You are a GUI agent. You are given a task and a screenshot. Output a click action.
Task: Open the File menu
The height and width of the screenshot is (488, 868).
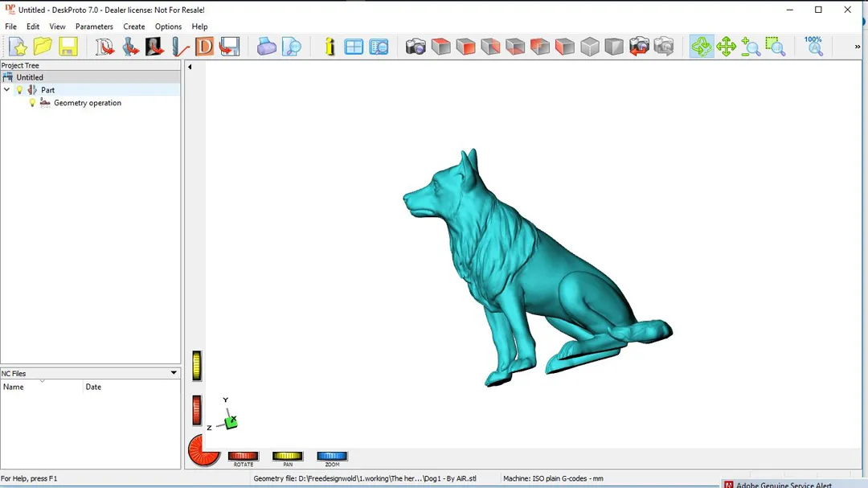coord(10,27)
